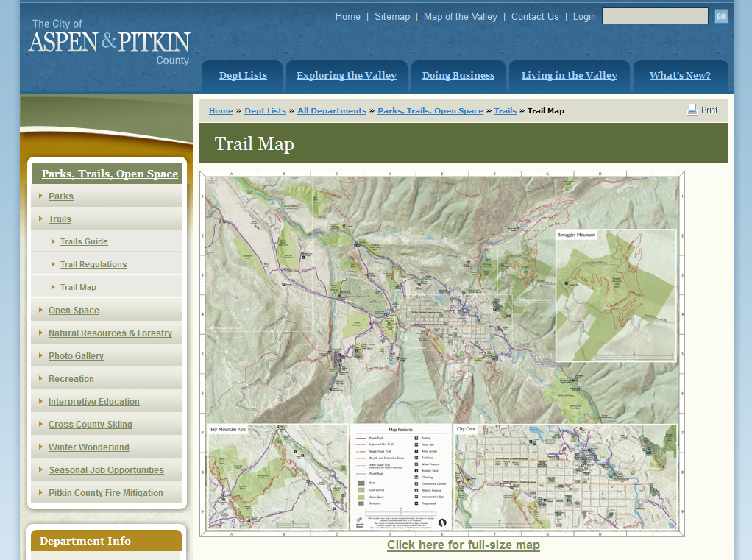Open Winter Wonderland sidebar item
The height and width of the screenshot is (560, 752).
pos(89,447)
